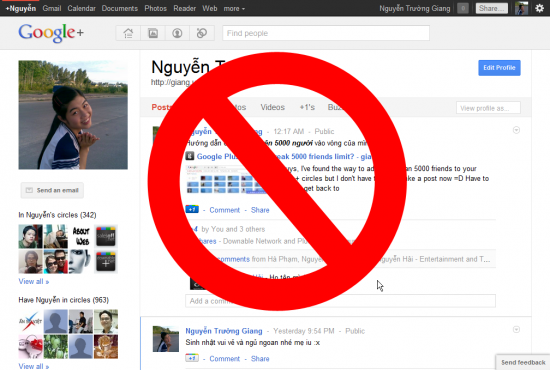Image resolution: width=550 pixels, height=370 pixels.
Task: Open the 'View profile as...' box
Action: [x=488, y=108]
